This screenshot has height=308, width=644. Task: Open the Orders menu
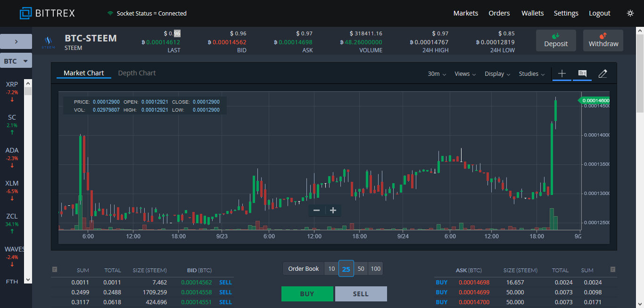499,13
